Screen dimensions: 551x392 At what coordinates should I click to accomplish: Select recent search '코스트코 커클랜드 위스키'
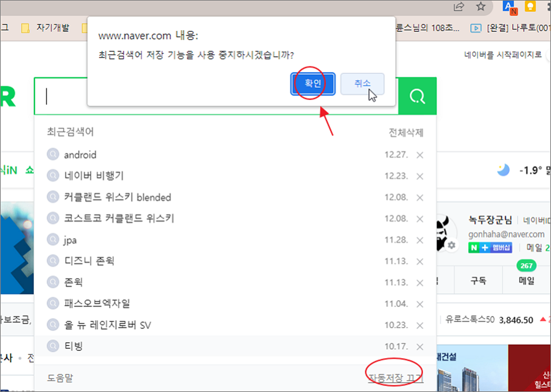tap(119, 218)
